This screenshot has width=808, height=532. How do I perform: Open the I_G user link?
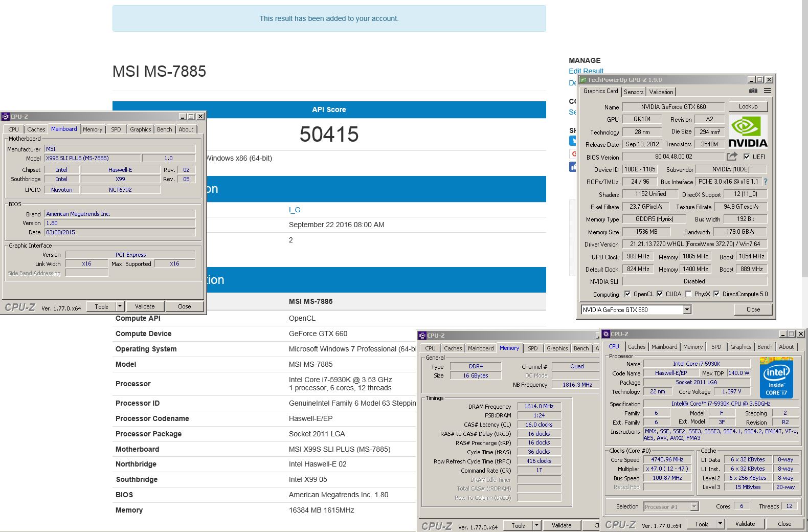point(295,210)
